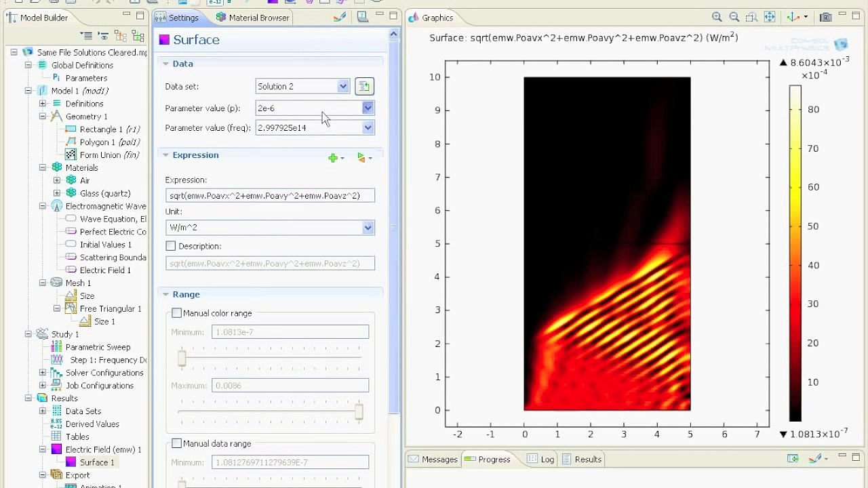Collapse the Geometry 1 tree node

(x=43, y=117)
